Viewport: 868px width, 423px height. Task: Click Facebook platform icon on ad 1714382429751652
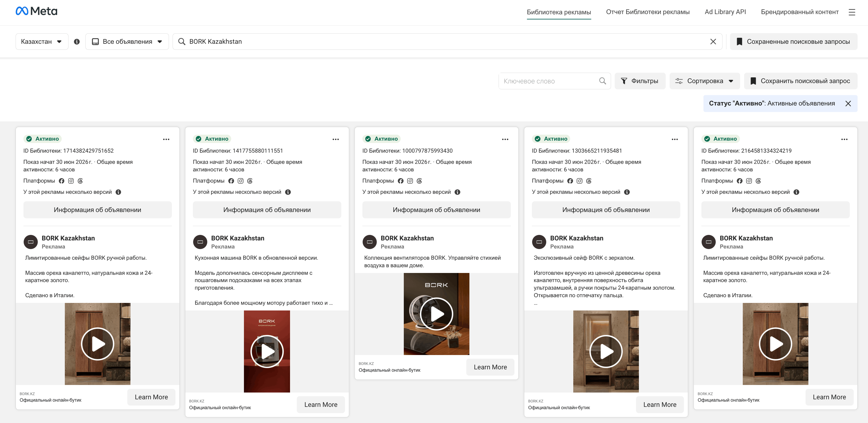click(61, 181)
